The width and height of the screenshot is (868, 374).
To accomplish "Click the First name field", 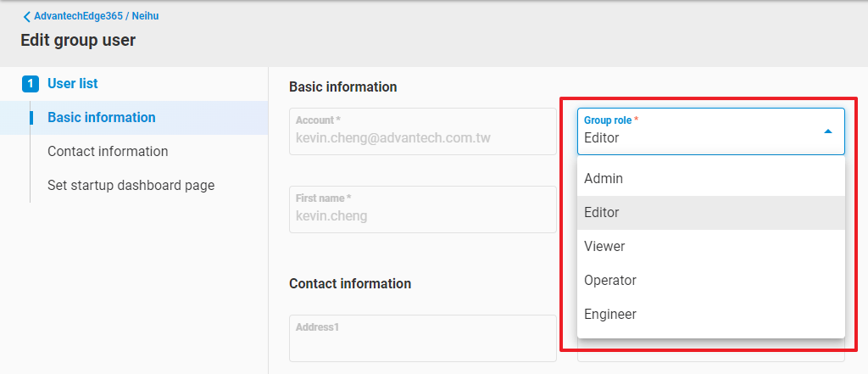I will pos(422,209).
